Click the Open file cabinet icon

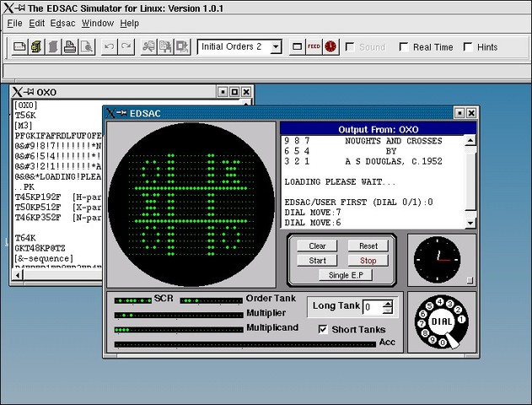click(x=36, y=47)
